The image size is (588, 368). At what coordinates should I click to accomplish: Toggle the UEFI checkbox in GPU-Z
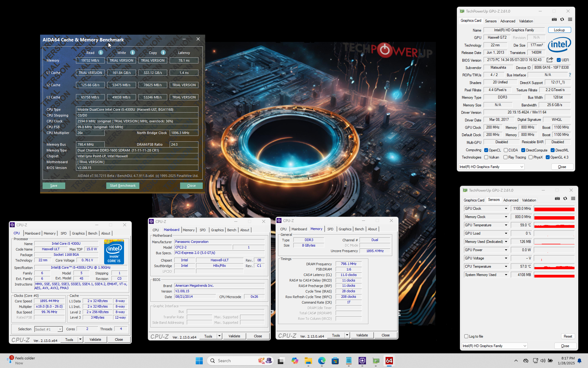tap(559, 60)
